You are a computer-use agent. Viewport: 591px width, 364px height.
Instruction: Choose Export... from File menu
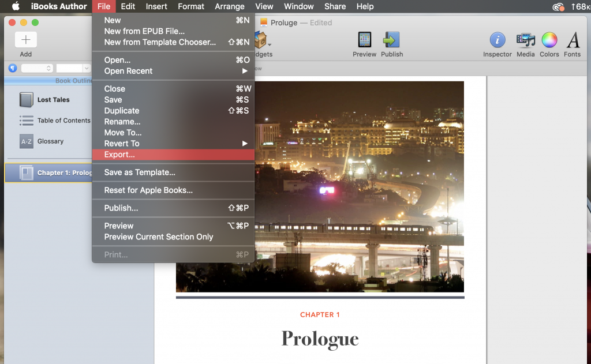173,155
